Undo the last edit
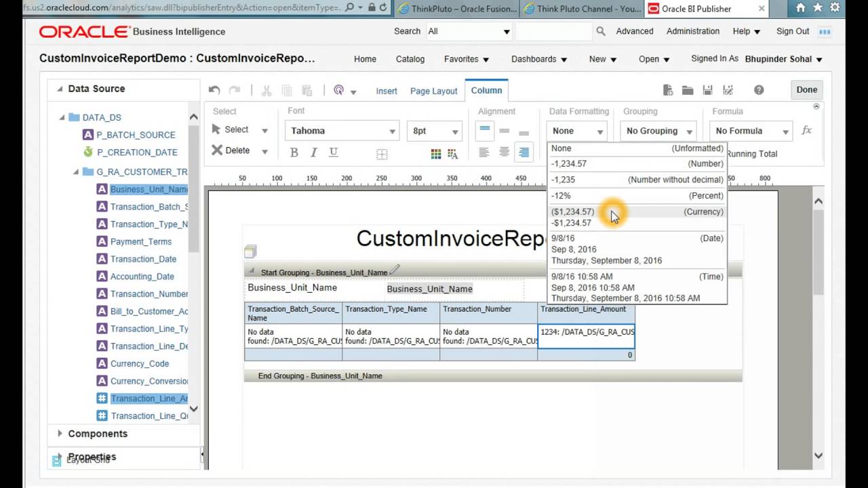The height and width of the screenshot is (488, 868). 214,90
